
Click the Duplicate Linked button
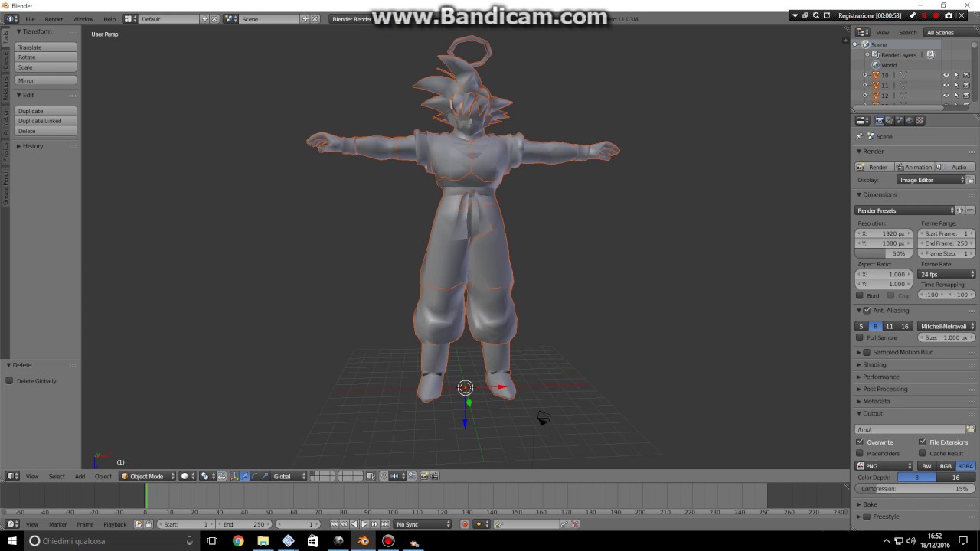46,121
